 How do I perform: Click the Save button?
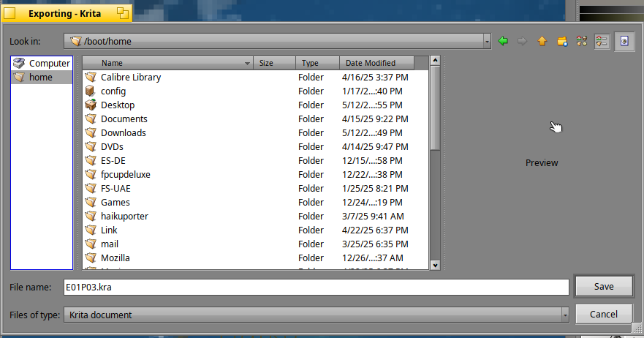(604, 287)
